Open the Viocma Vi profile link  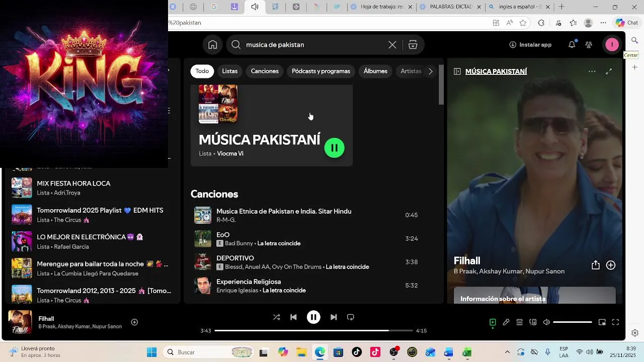(x=230, y=154)
